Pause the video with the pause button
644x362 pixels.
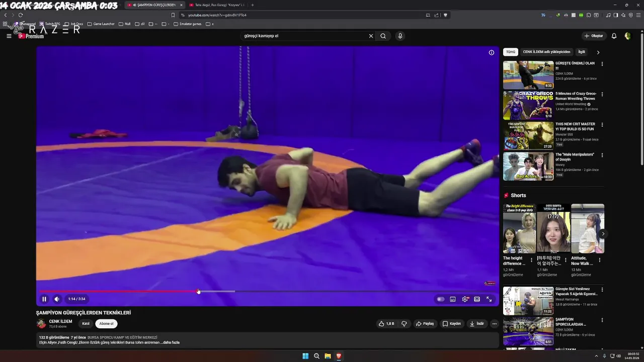44,299
